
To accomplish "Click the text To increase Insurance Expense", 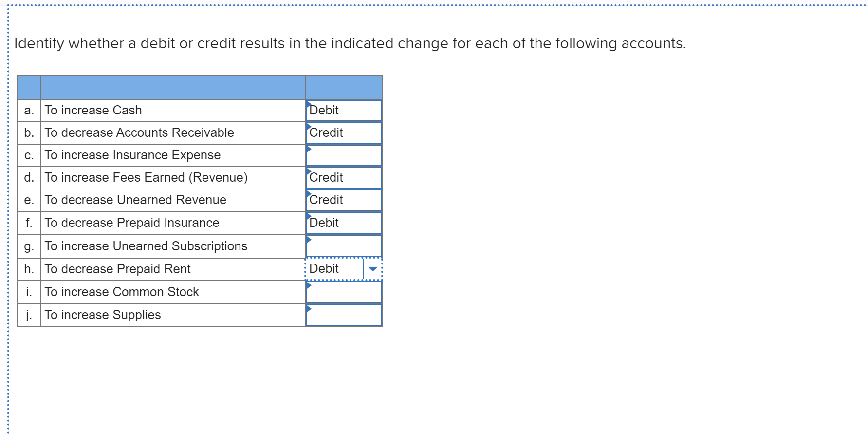I will click(132, 155).
